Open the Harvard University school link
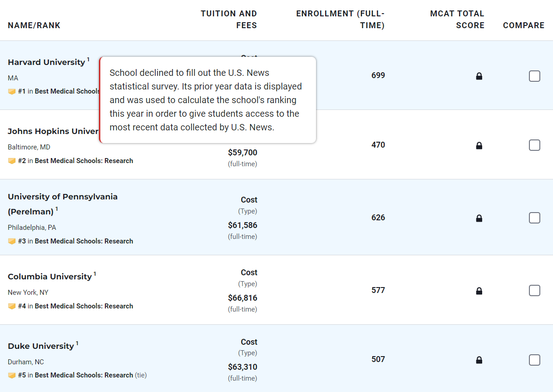This screenshot has height=392, width=553. 46,62
